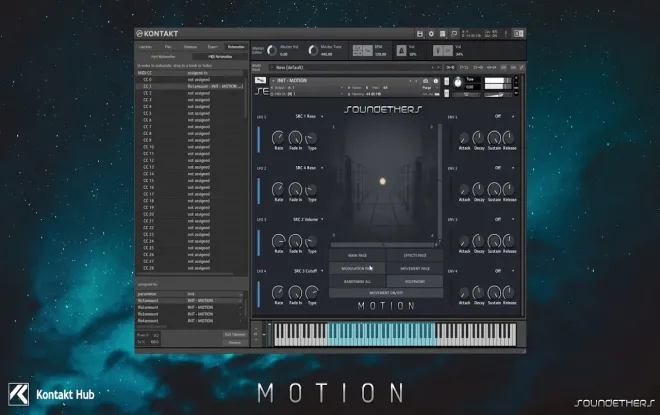
Task: Open LFO 4 target dropdown SRC 3 Cutoff
Action: [307, 271]
